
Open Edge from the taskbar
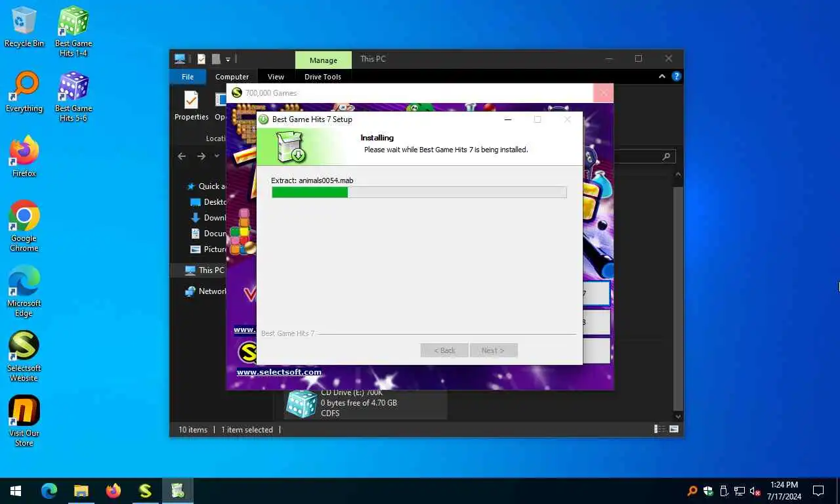[49, 490]
